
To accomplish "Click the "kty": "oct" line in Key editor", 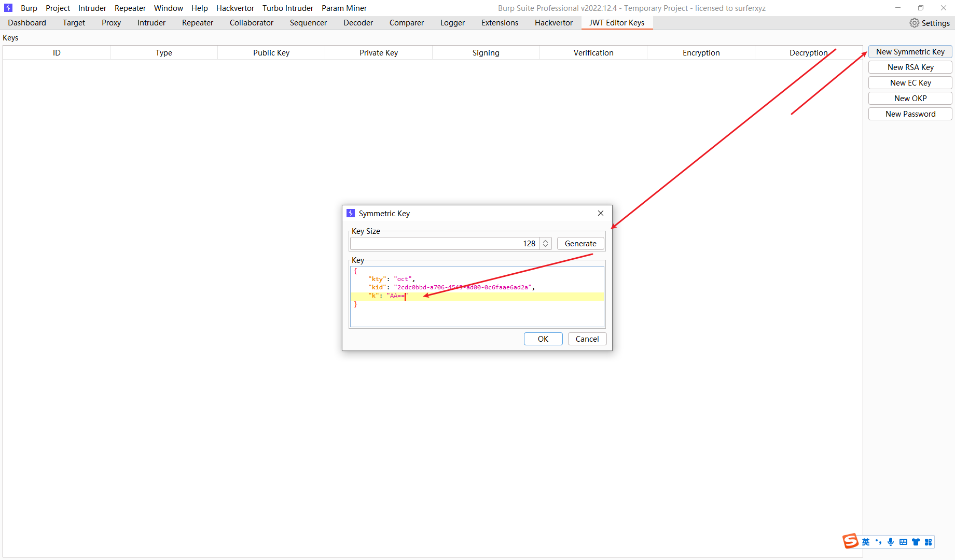I will [x=392, y=279].
